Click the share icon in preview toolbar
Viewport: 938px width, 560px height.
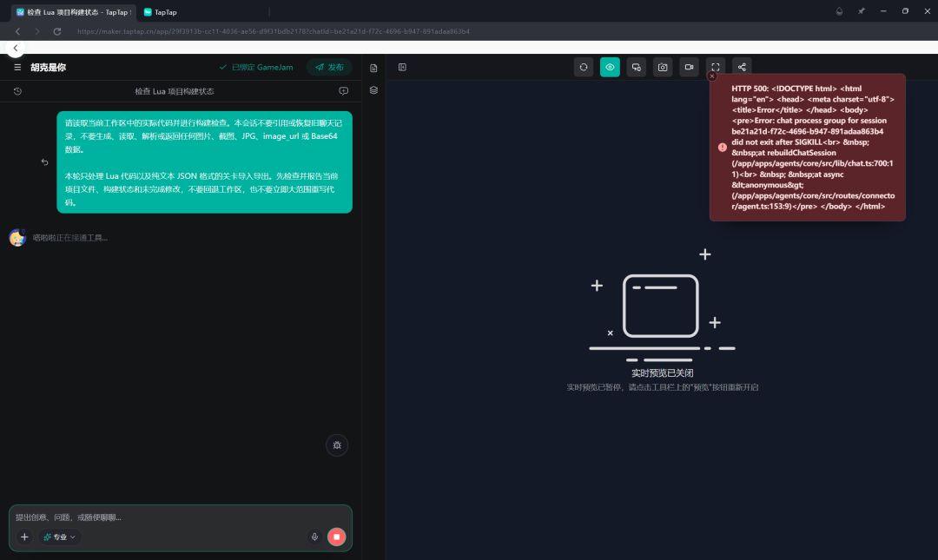[x=742, y=68]
